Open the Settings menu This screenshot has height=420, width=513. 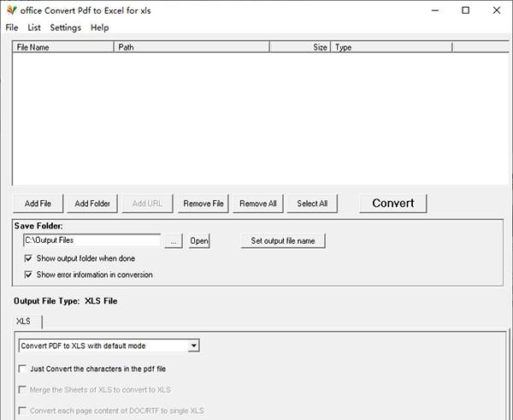[66, 28]
